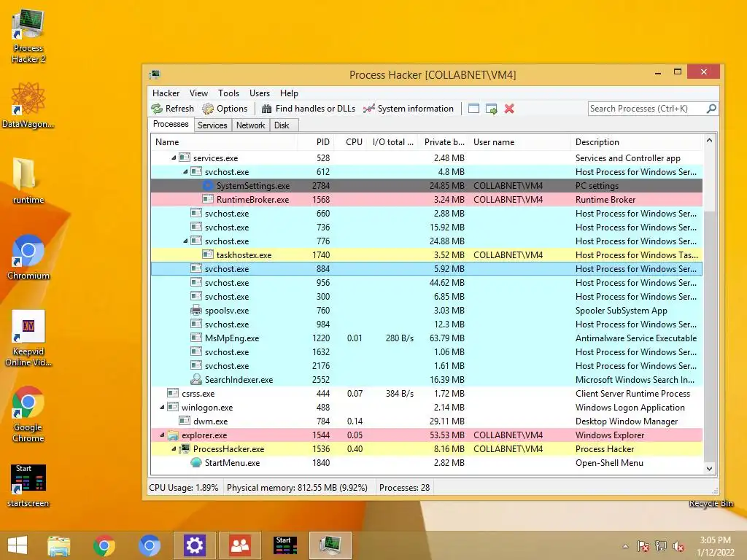Switch to the Network tab
This screenshot has height=560, width=747.
pos(251,125)
